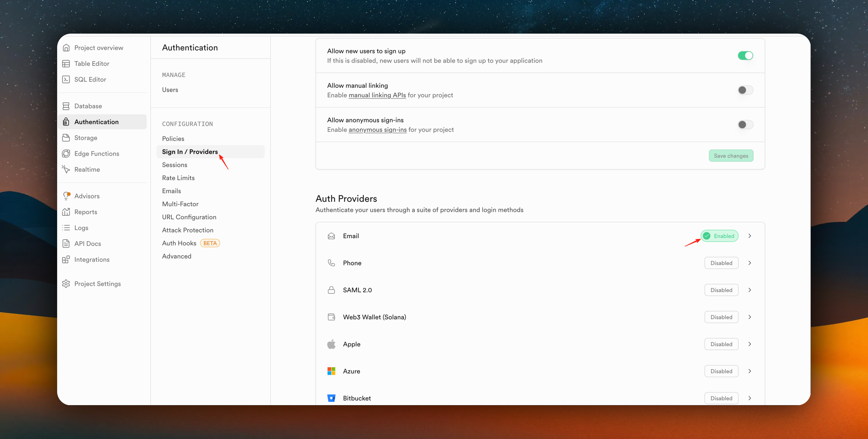Click the Table Editor icon in sidebar
868x439 pixels.
click(66, 64)
